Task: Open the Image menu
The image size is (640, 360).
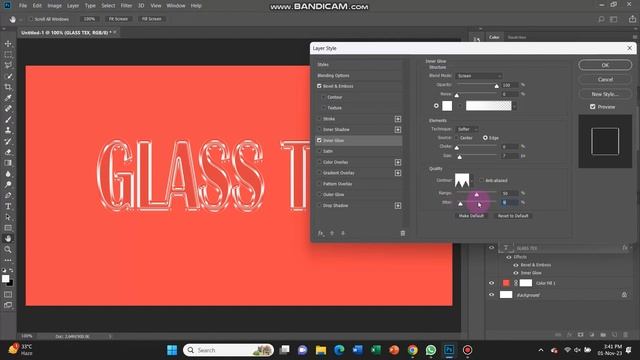Action: point(54,6)
